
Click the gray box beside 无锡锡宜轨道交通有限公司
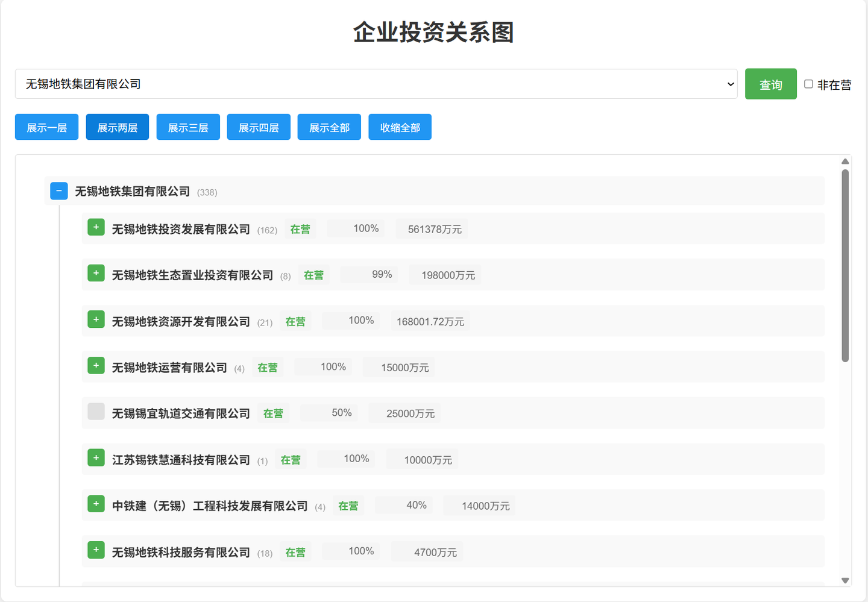pyautogui.click(x=96, y=412)
